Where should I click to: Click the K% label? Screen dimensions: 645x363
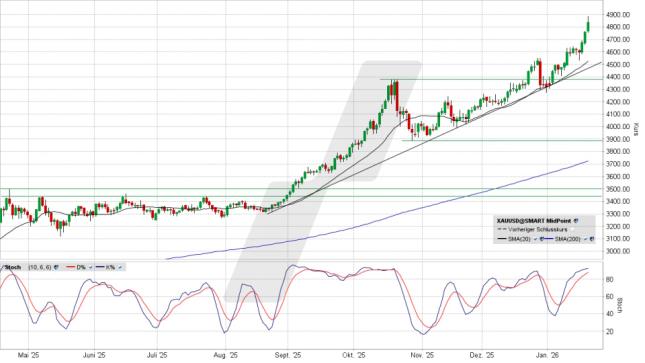coord(110,268)
